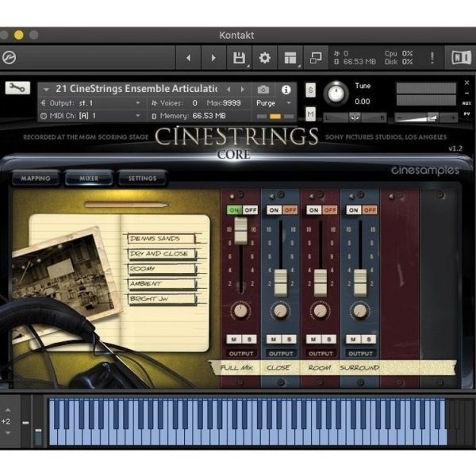Click the instrument pan slider
This screenshot has height=476, width=476.
point(355,117)
